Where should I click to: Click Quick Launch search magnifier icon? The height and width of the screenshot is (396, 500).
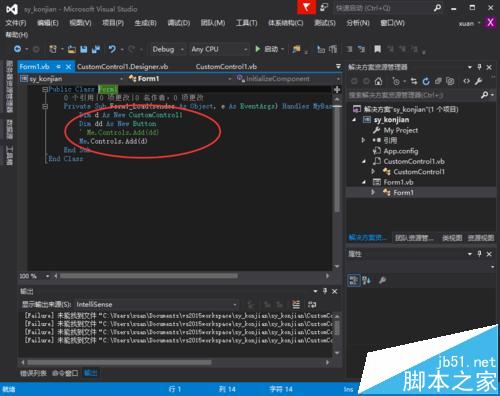(x=438, y=8)
